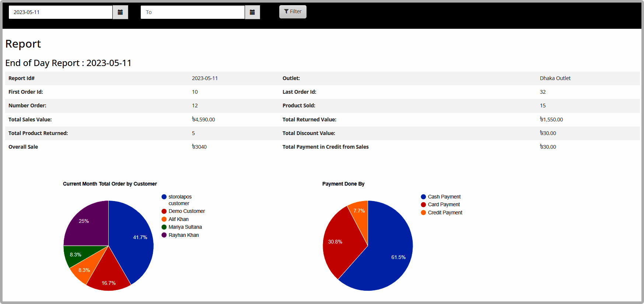Focus the start date field showing 2023-05-11
This screenshot has height=304, width=644.
(60, 12)
